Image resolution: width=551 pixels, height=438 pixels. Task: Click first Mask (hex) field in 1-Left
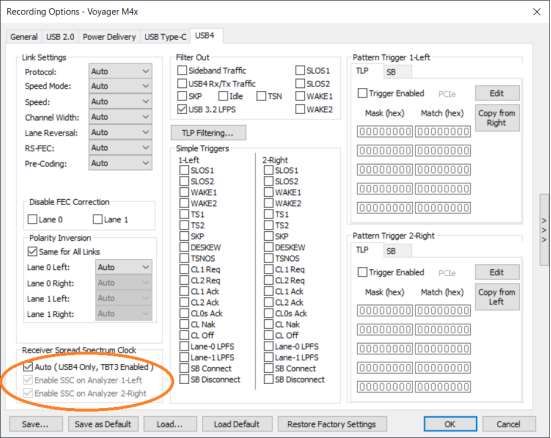coord(385,132)
